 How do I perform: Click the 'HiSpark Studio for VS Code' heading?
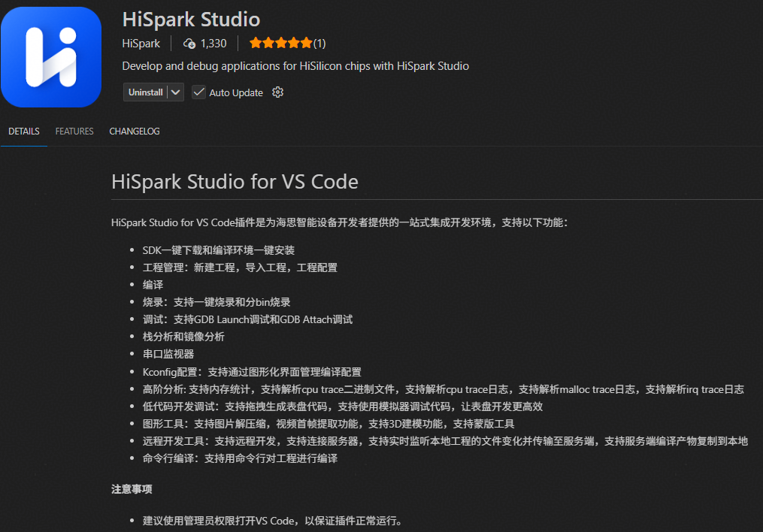tap(235, 182)
